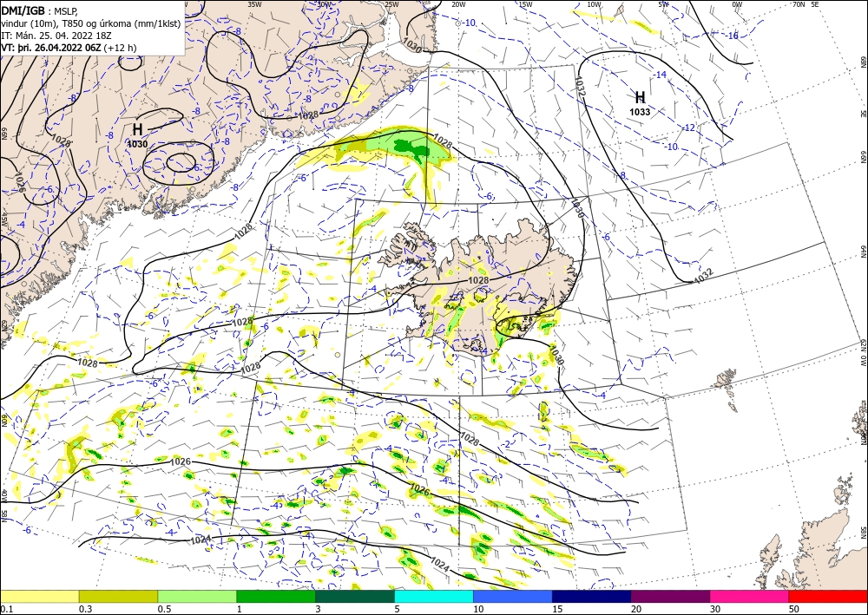Click the green 1 mm legend segment
This screenshot has height=615, width=868.
point(276,596)
